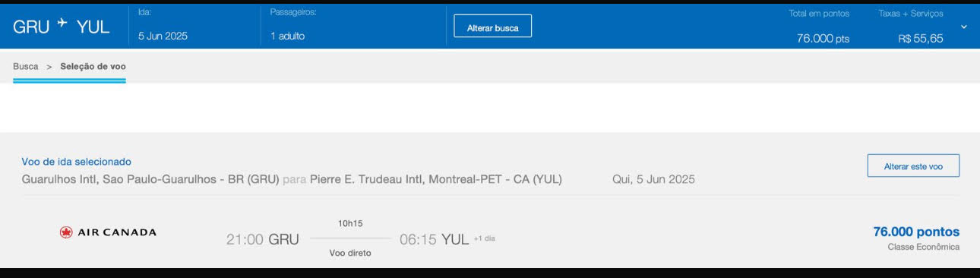Click the Alterar busca button
Image resolution: width=980 pixels, height=278 pixels.
pyautogui.click(x=493, y=26)
